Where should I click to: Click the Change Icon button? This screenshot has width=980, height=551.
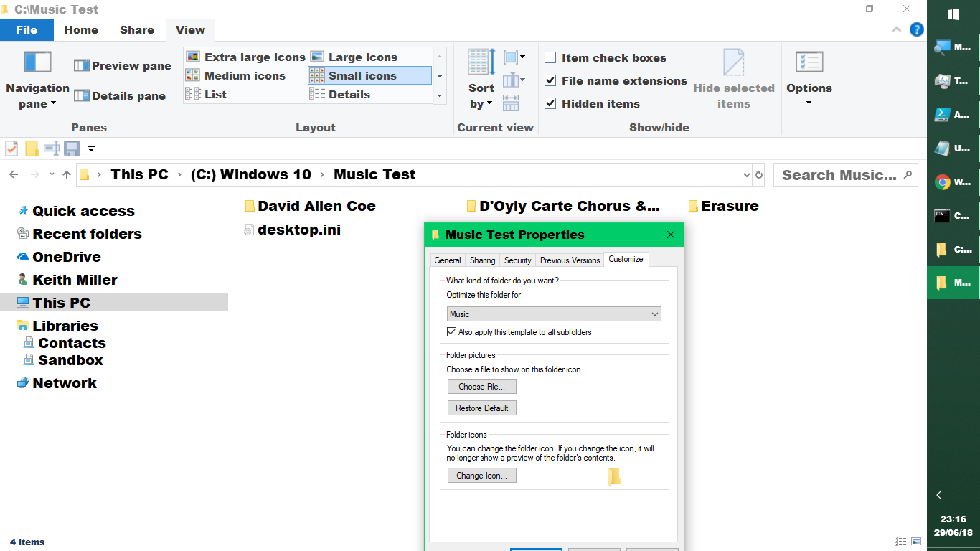(x=481, y=476)
